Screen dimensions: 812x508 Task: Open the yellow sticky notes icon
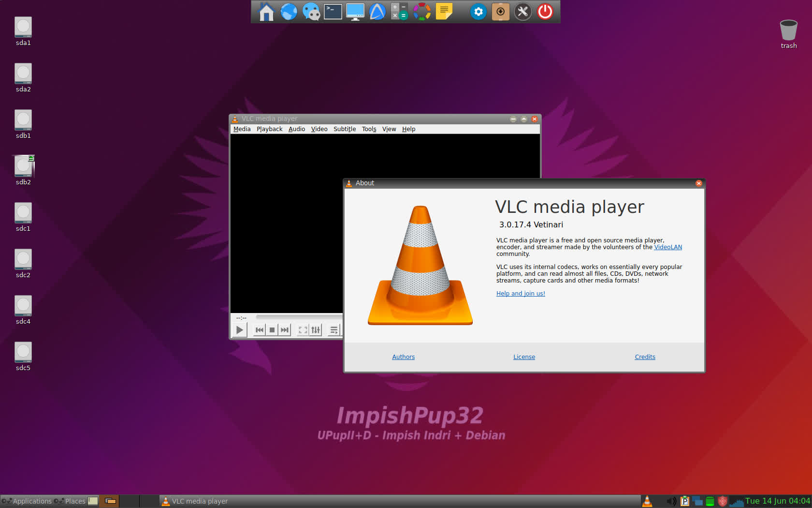(444, 12)
